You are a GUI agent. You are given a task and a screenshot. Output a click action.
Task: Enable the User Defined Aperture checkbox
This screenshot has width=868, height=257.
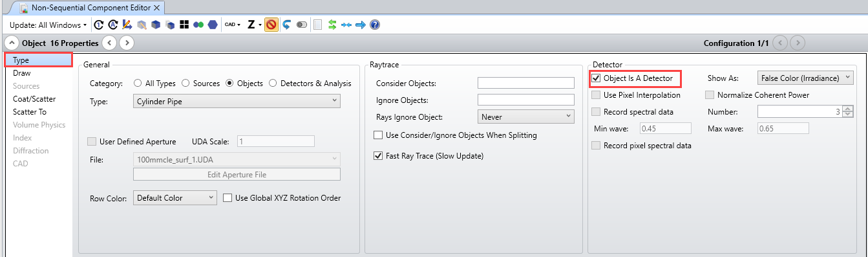92,141
